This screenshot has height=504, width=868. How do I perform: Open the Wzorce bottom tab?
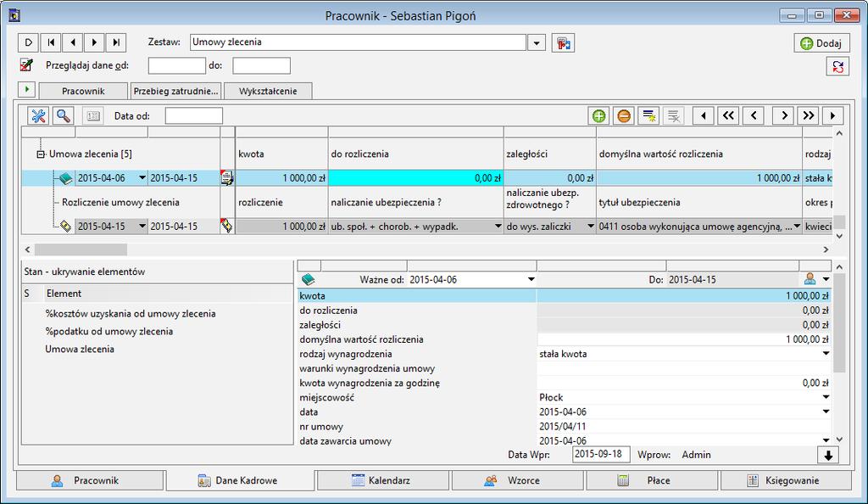point(517,480)
